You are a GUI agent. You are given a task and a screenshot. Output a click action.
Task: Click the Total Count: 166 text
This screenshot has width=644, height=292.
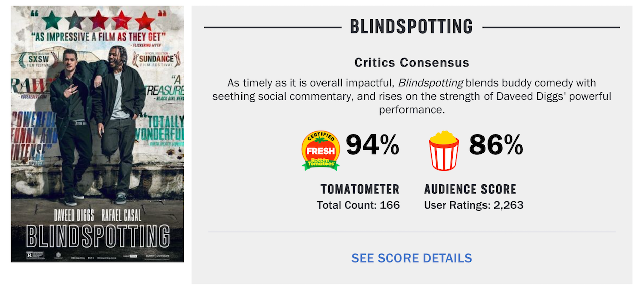coord(359,205)
